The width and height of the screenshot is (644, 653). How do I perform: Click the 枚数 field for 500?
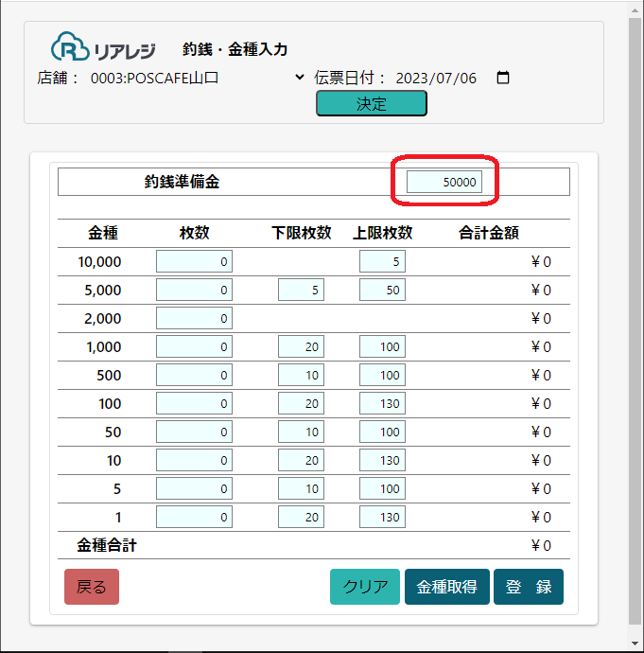tap(194, 375)
